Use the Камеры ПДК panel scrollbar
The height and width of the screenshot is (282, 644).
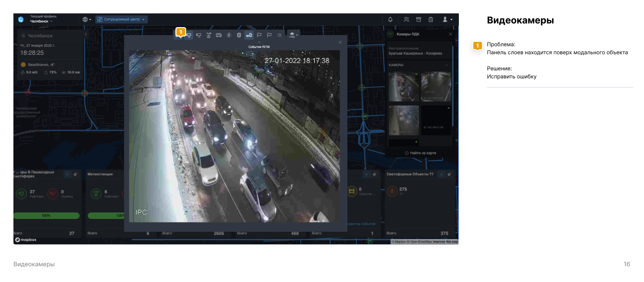coord(453,86)
